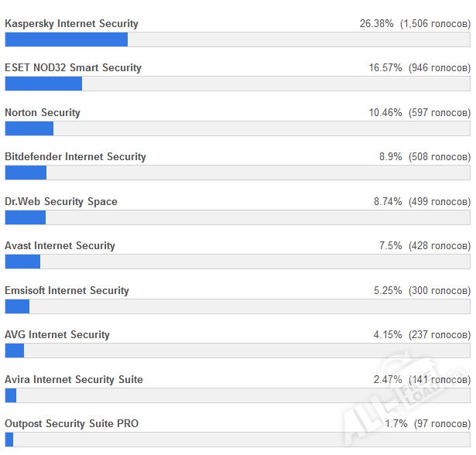The image size is (476, 455).
Task: Click the Norton Security blue progress bar
Action: coord(29,128)
